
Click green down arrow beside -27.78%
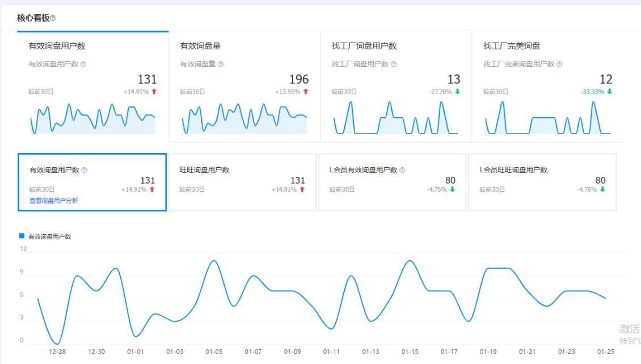click(x=457, y=92)
